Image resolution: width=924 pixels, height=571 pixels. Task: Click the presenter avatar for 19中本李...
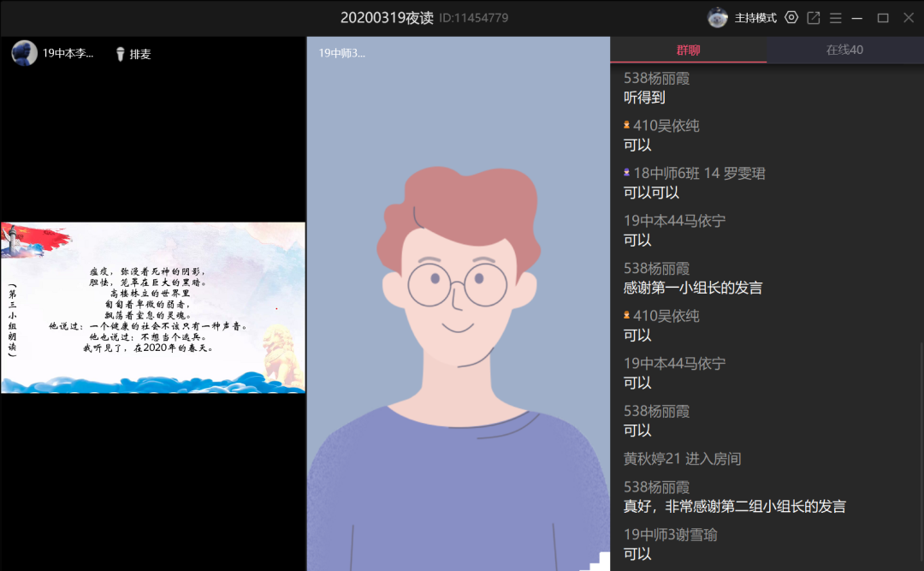[24, 53]
